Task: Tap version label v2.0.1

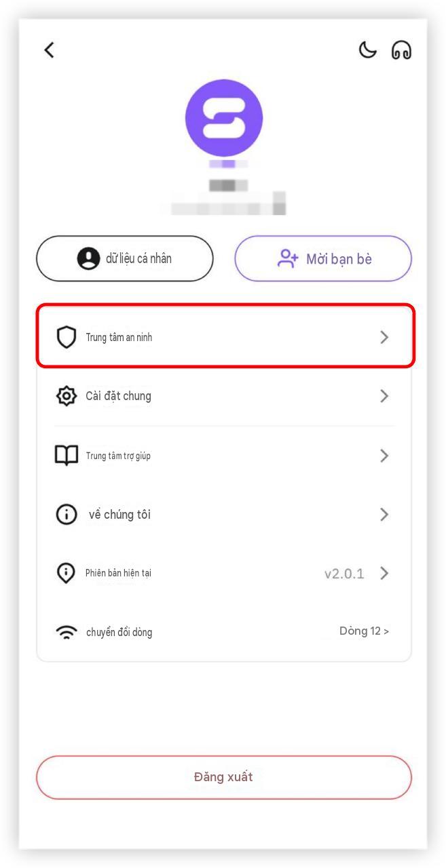Action: [x=344, y=574]
